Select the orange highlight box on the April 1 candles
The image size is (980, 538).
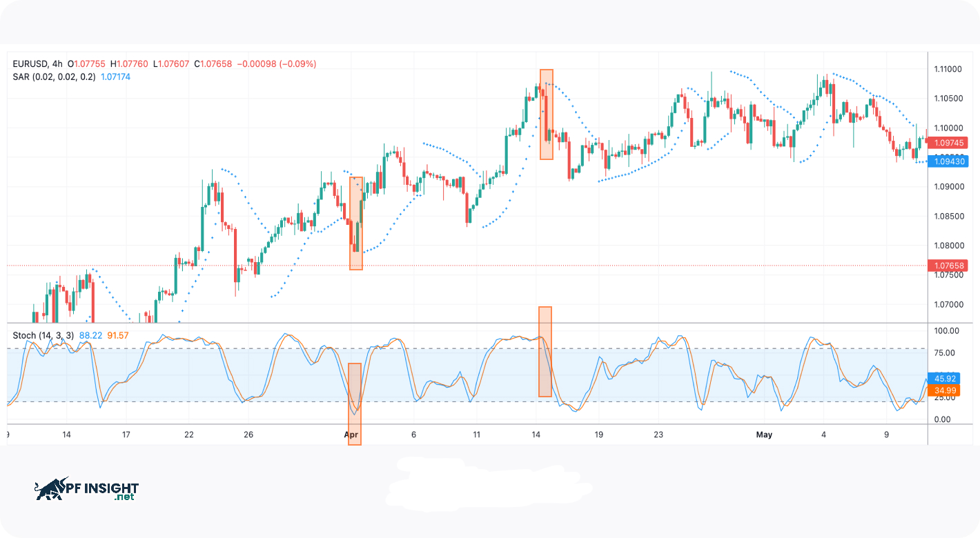click(x=356, y=223)
